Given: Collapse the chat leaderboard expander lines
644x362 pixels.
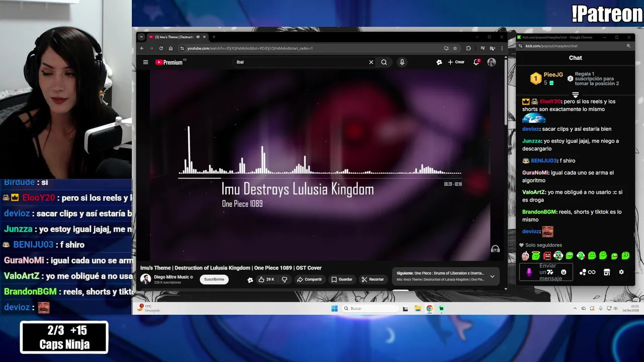Looking at the screenshot, I should [x=576, y=94].
